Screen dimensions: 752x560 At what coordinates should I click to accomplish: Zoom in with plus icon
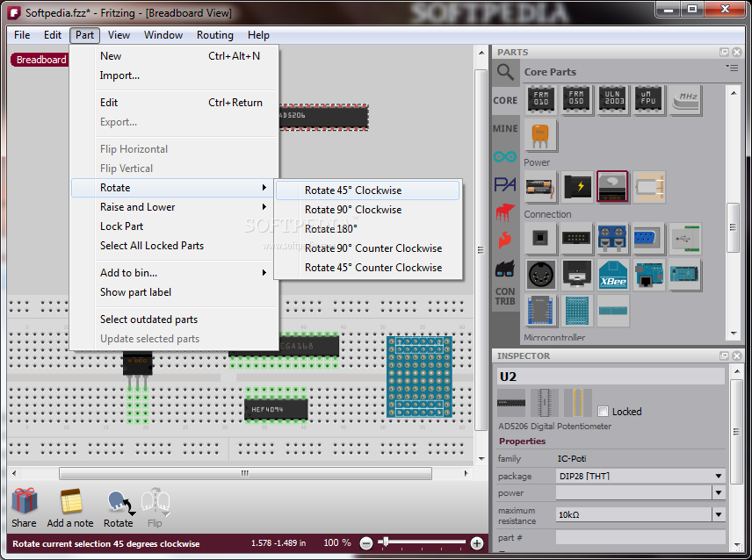pyautogui.click(x=476, y=543)
